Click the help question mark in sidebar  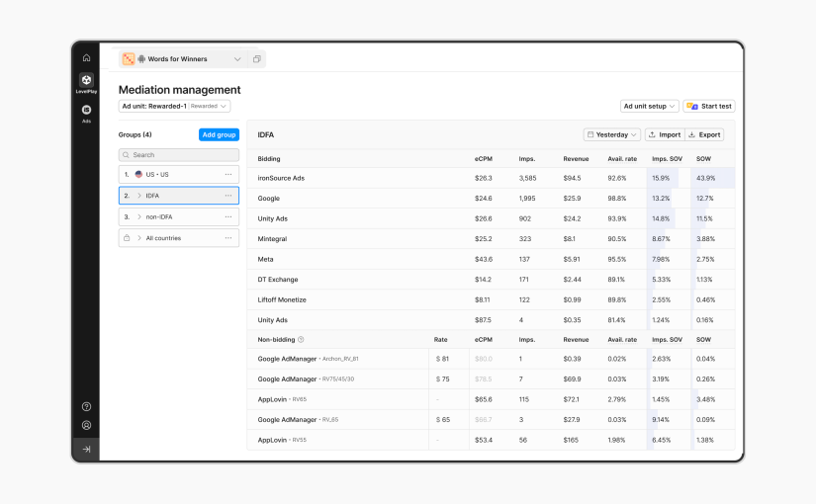pyautogui.click(x=86, y=406)
